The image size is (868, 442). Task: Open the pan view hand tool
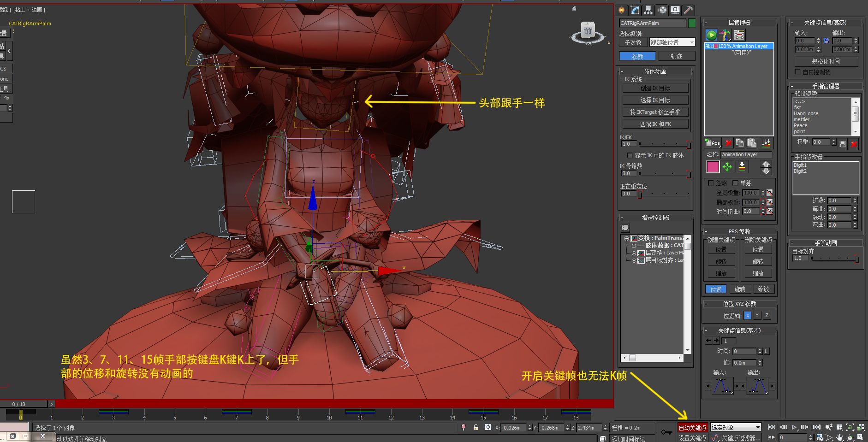tap(839, 437)
